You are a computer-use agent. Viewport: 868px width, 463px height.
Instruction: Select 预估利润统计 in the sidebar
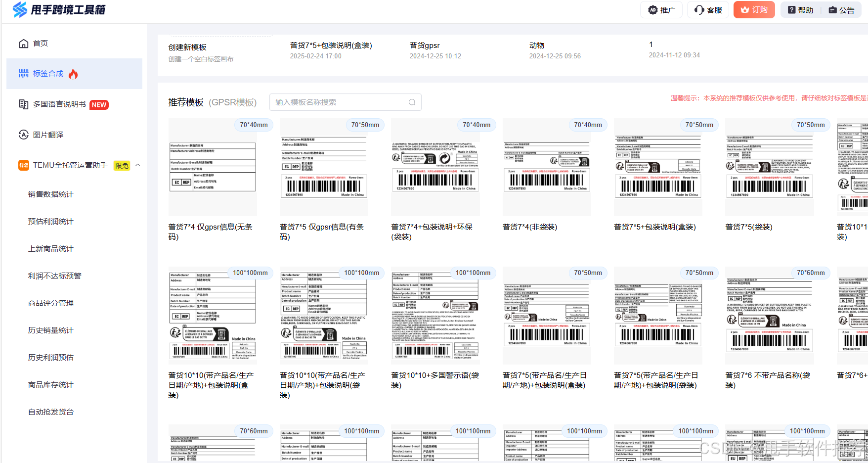pyautogui.click(x=50, y=222)
